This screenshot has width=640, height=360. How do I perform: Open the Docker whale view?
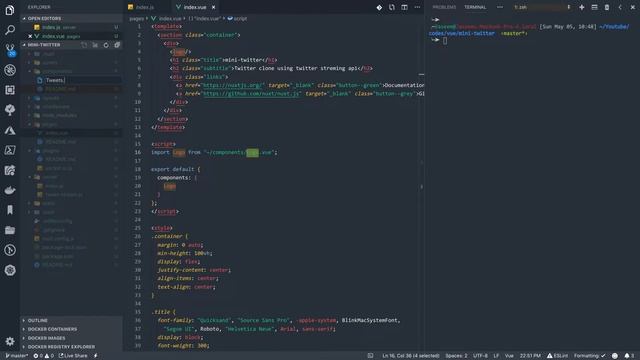(10, 190)
